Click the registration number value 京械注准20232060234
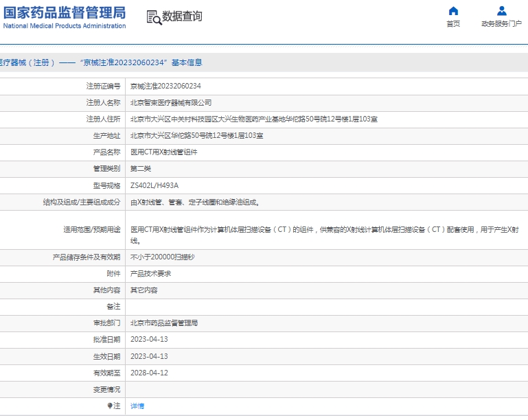528x420 pixels. (165, 86)
